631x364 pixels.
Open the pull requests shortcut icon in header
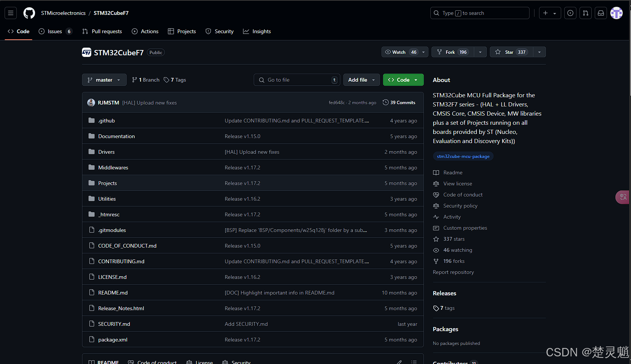(x=585, y=13)
